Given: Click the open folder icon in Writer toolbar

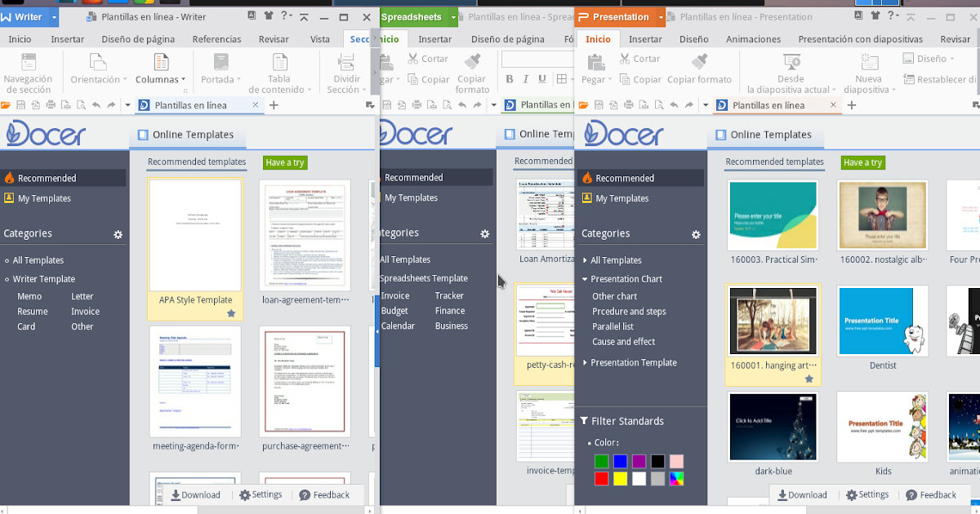Looking at the screenshot, I should click(x=7, y=105).
